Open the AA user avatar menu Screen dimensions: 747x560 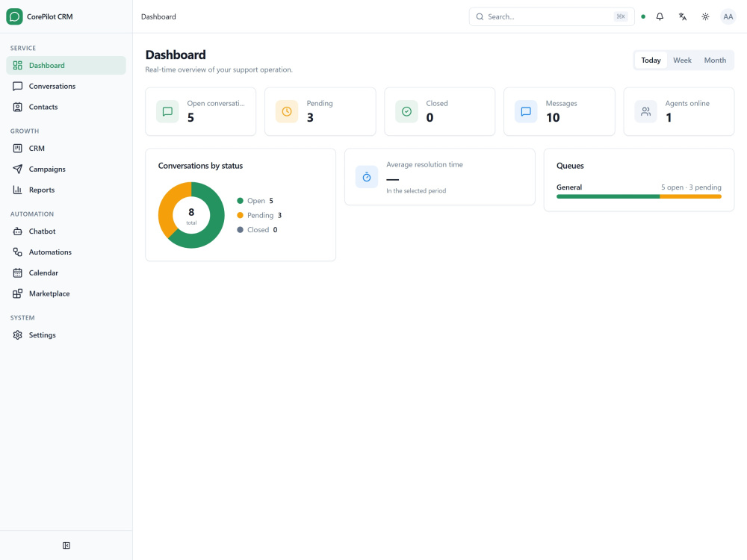tap(728, 16)
